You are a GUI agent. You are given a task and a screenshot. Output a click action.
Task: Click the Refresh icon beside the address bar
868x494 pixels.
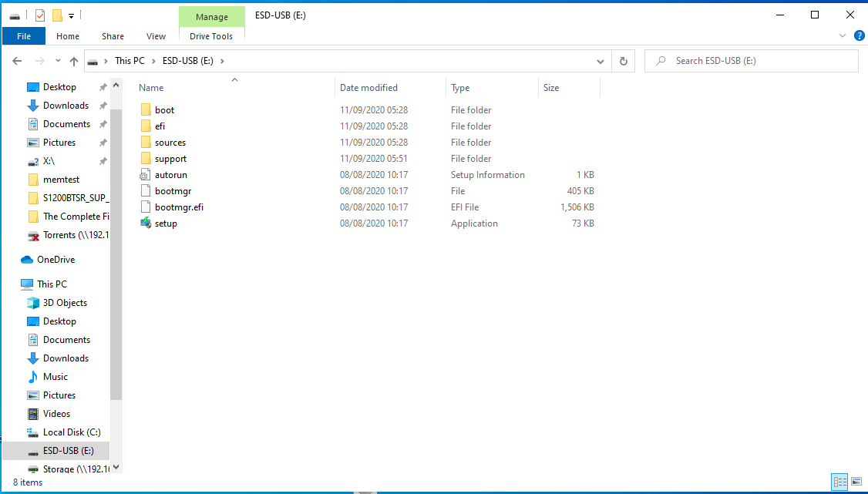623,60
